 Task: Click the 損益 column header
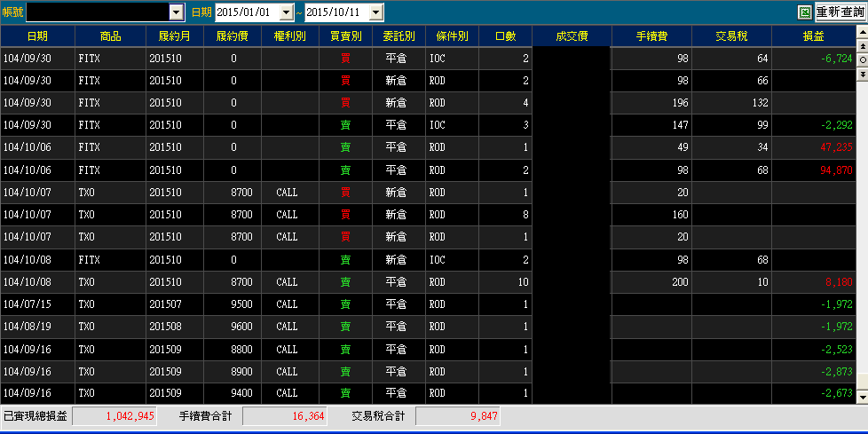coord(814,36)
